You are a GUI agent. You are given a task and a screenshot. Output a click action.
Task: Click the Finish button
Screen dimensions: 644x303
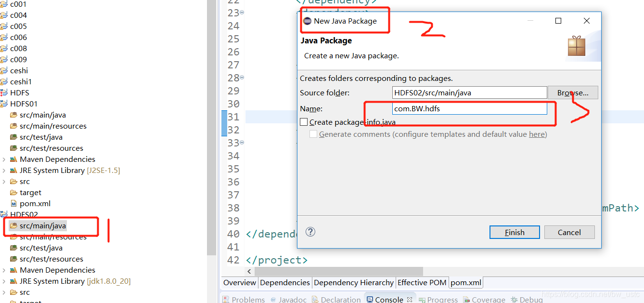pyautogui.click(x=515, y=232)
